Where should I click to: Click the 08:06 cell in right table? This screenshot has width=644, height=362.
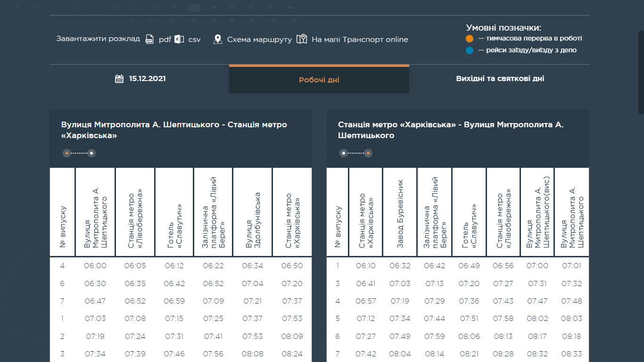coord(469,337)
